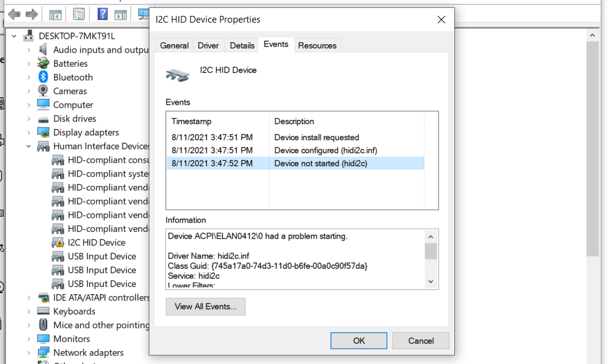Image resolution: width=608 pixels, height=364 pixels.
Task: Click the Forward arrow toolbar icon
Action: 32,15
